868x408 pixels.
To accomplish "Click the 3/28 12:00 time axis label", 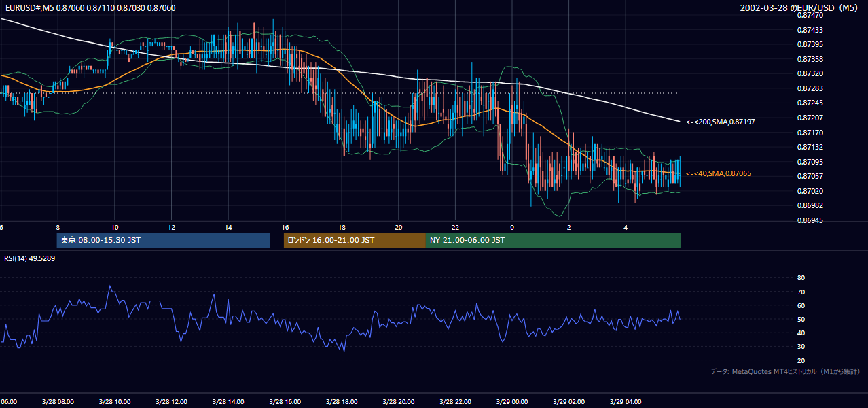I will [x=171, y=402].
